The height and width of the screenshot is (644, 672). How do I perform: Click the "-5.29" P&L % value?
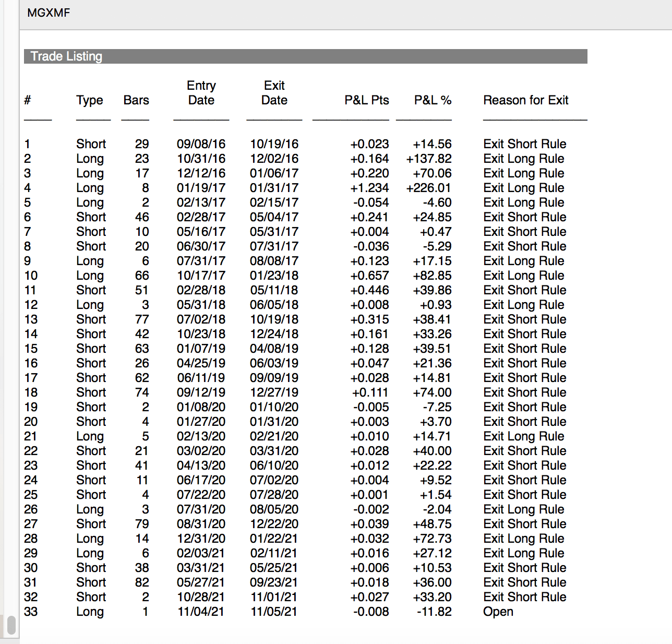437,246
